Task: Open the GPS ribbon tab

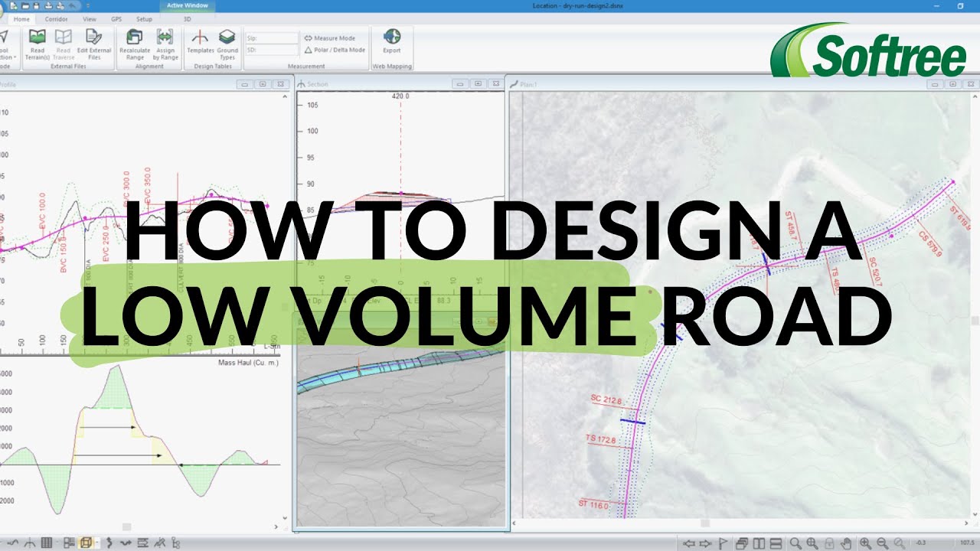Action: 116,19
